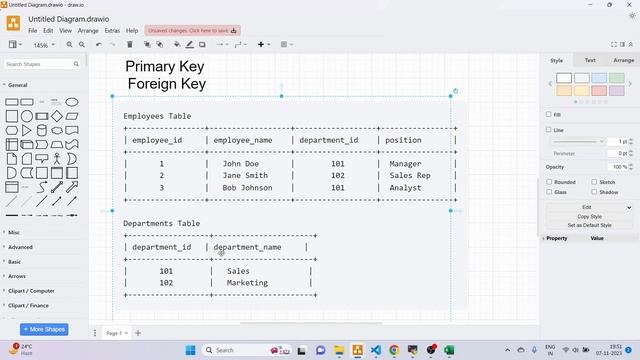Viewport: 640px width, 360px height.
Task: Switch appearance with the sun icon
Action: click(x=632, y=16)
